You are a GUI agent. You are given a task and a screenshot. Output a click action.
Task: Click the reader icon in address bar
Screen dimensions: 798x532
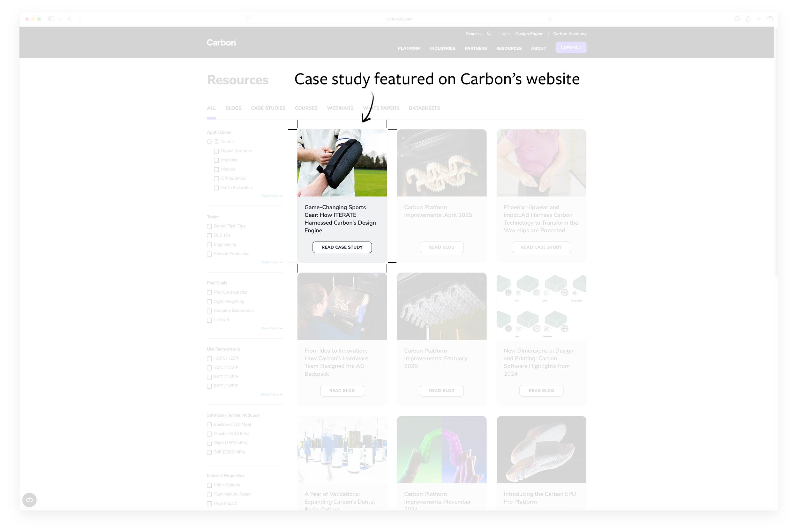click(249, 19)
